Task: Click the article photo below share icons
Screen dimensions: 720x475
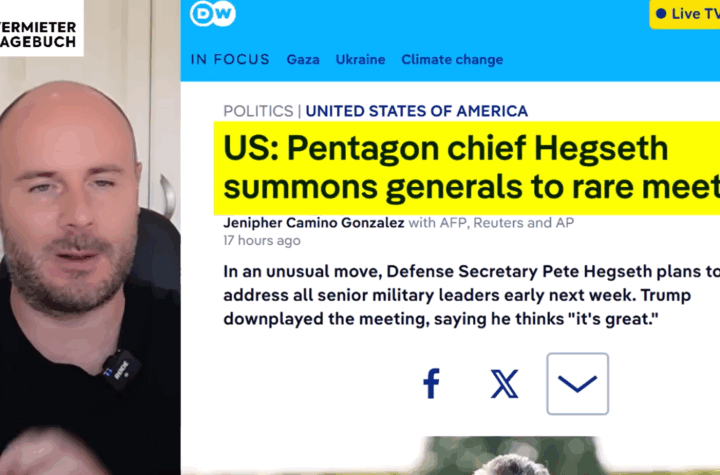Action: click(x=510, y=455)
